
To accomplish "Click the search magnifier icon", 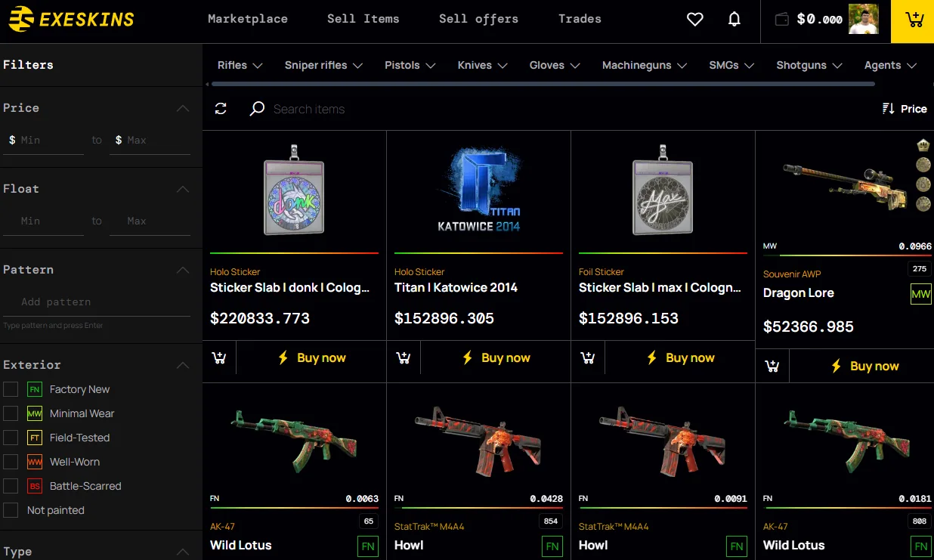I will point(257,109).
